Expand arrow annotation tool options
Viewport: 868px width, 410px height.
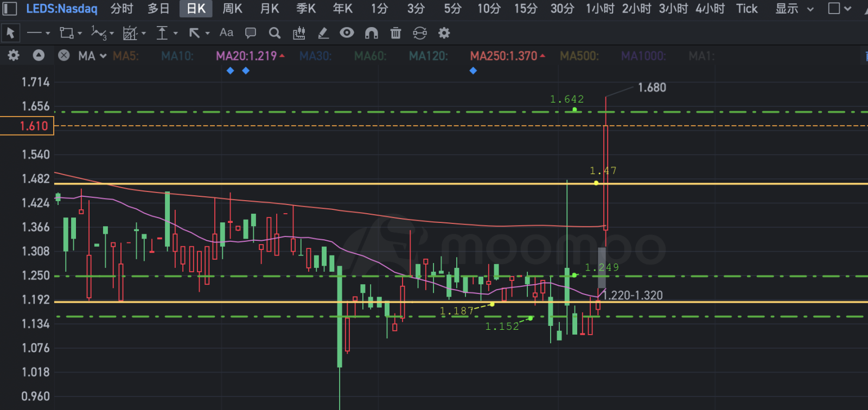207,34
